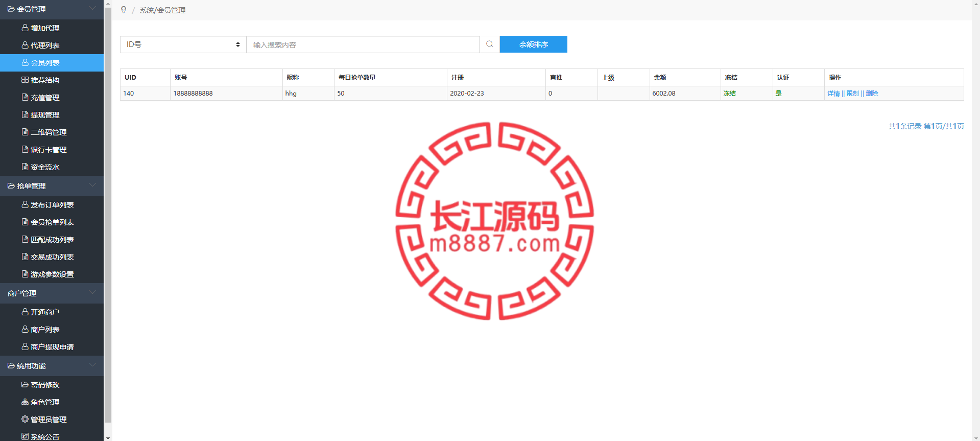Viewport: 980px width, 441px height.
Task: Click the grid icon beside 推荐结构
Action: click(x=25, y=80)
